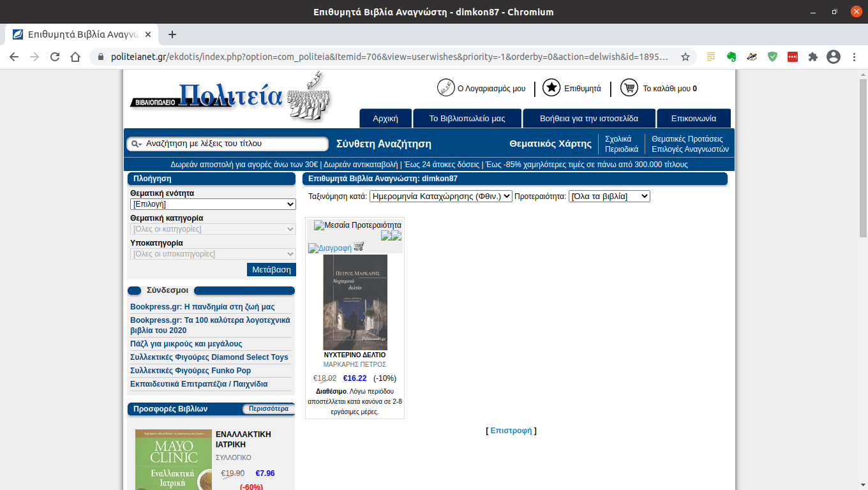
Task: Click the Περιοδικά link
Action: coord(622,149)
